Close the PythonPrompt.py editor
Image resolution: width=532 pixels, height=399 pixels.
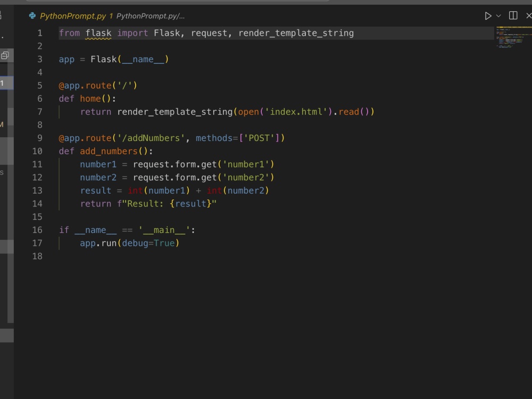click(529, 15)
